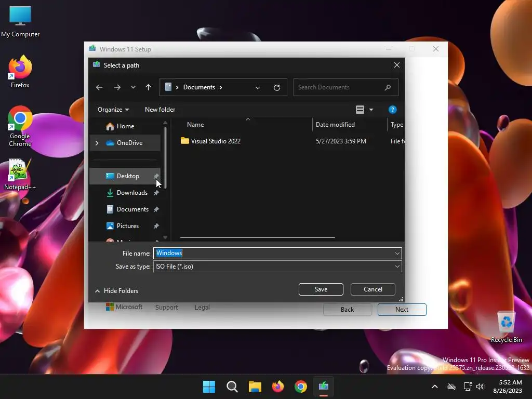Go back using the left arrow in dialog
Screen dimensions: 532x399
99,87
